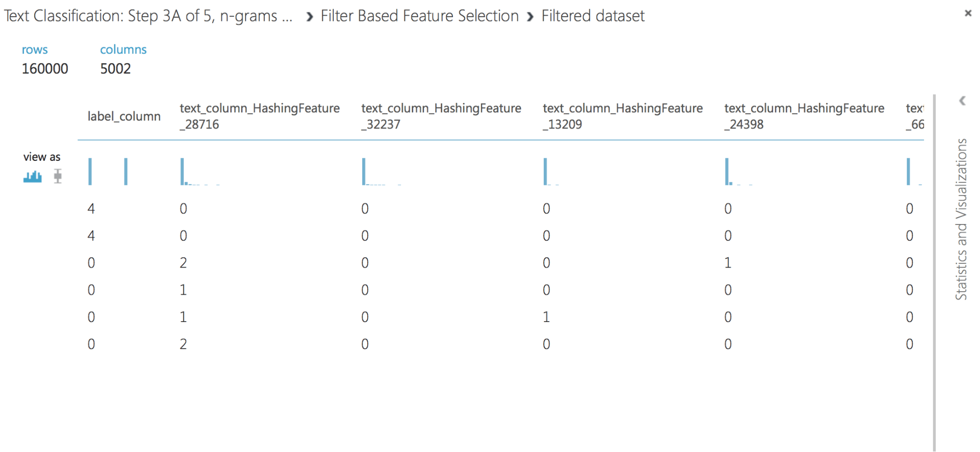Select the text_column_HashingFeature_28716 column header
This screenshot has width=980, height=452.
click(260, 116)
